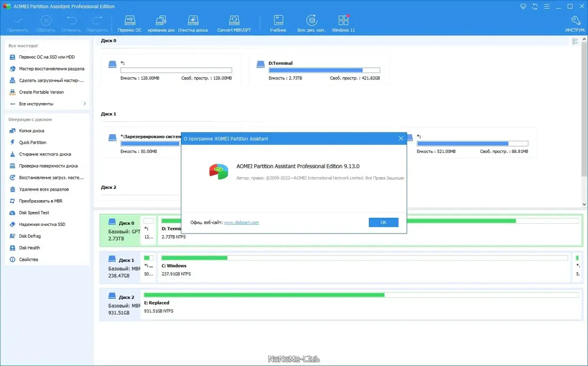Select the Convert MBR/GPT toolbar icon

coord(234,24)
